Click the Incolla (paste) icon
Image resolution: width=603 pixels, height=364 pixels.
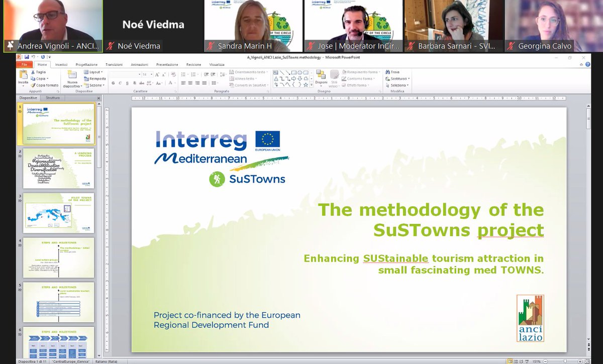coord(23,75)
